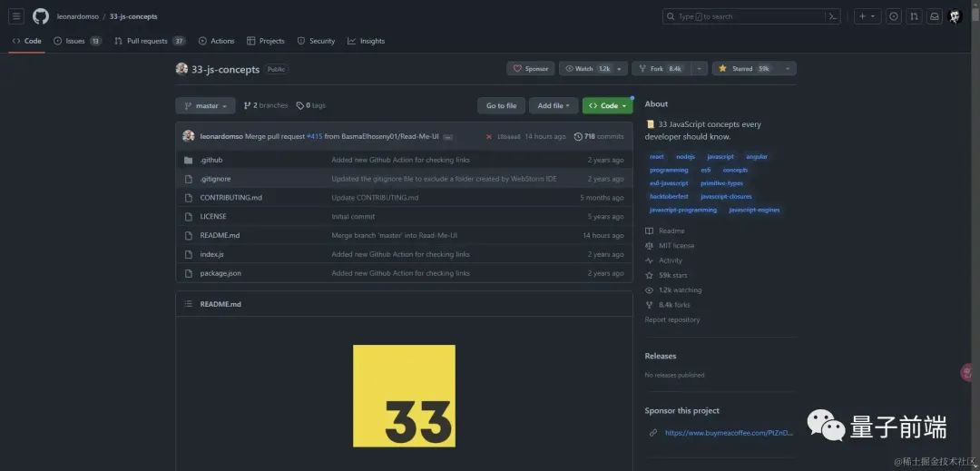Open the notifications inbox icon
This screenshot has height=471, width=980.
934,16
